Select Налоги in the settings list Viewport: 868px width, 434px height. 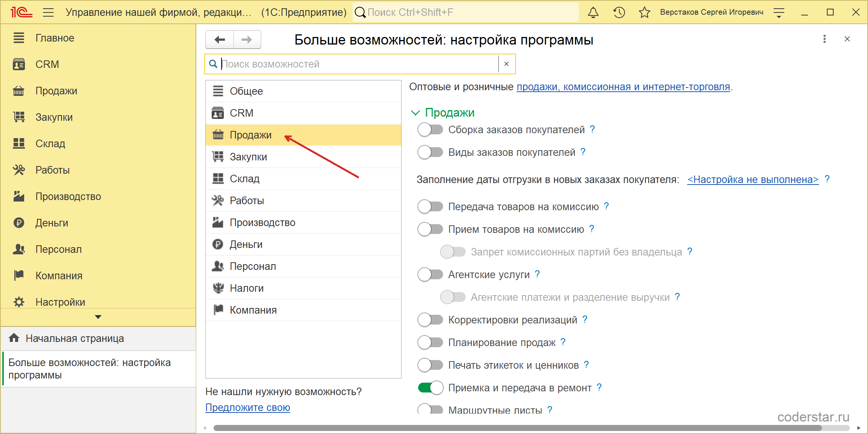coord(303,288)
